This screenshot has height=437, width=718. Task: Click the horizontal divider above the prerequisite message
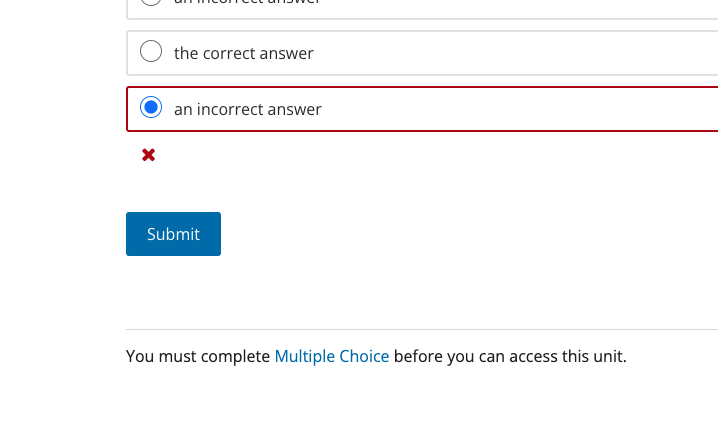point(422,329)
